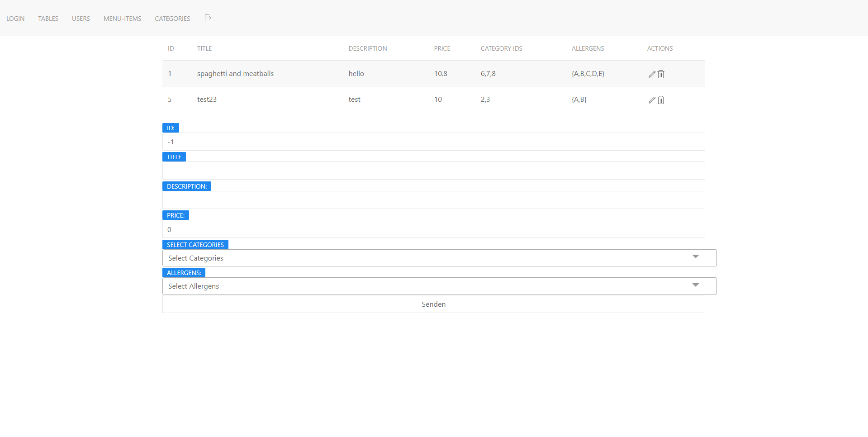Collapse the categories selection via its chevron
Image resolution: width=868 pixels, height=437 pixels.
pos(696,257)
